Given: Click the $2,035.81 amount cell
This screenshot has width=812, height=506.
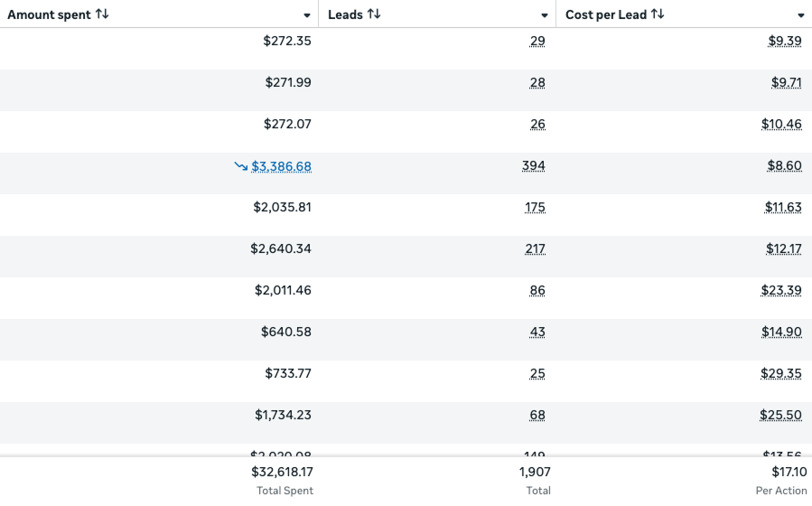Looking at the screenshot, I should pos(282,208).
